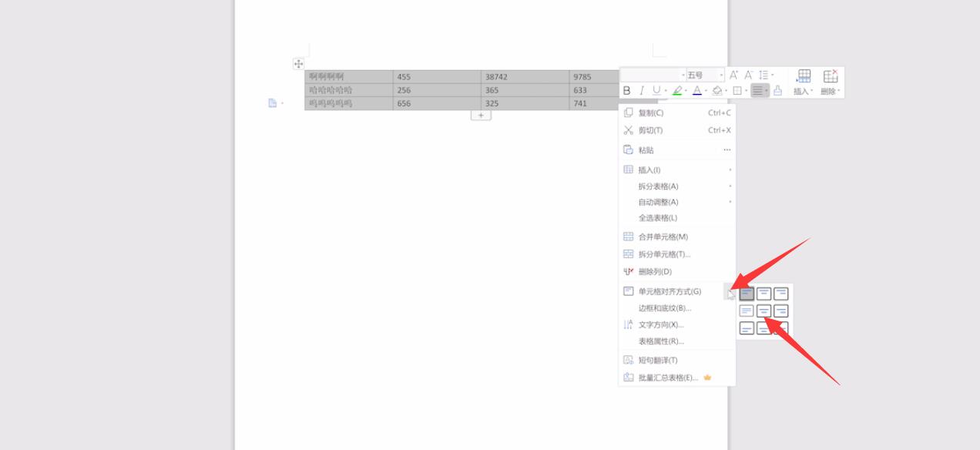The height and width of the screenshot is (450, 980).
Task: Select 复制(C) from context menu
Action: [x=650, y=112]
